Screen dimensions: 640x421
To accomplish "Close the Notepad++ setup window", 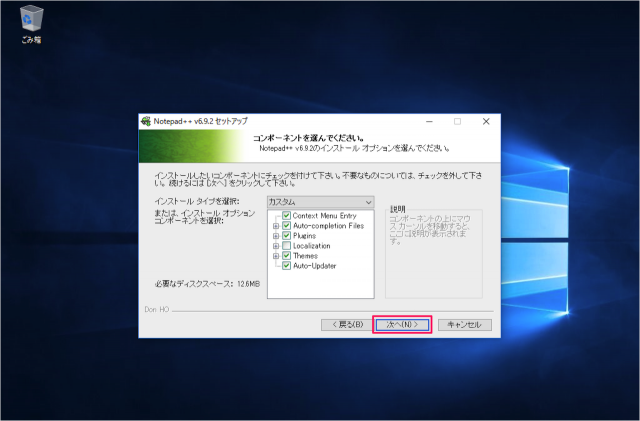I will click(486, 121).
